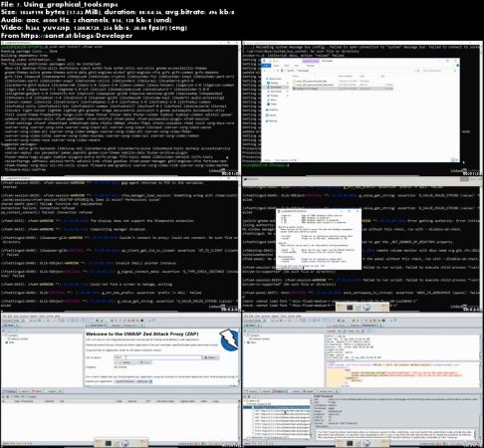
Task: Select Response tab in ZAP scan results window
Action: pyautogui.click(x=370, y=326)
